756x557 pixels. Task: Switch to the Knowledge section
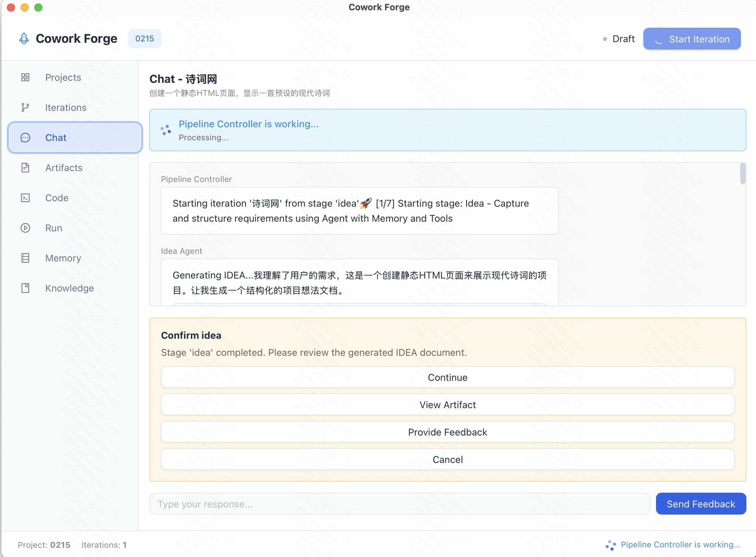pyautogui.click(x=70, y=288)
